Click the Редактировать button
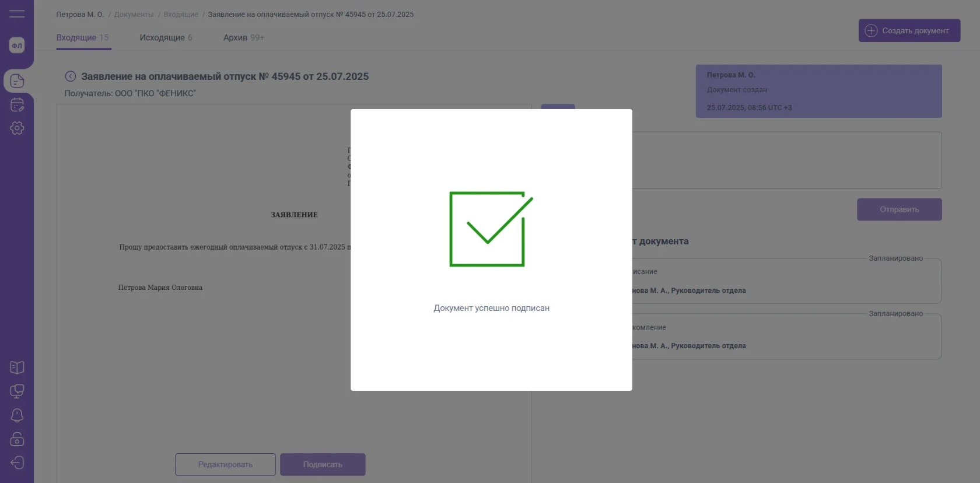Viewport: 980px width, 483px height. 225,465
